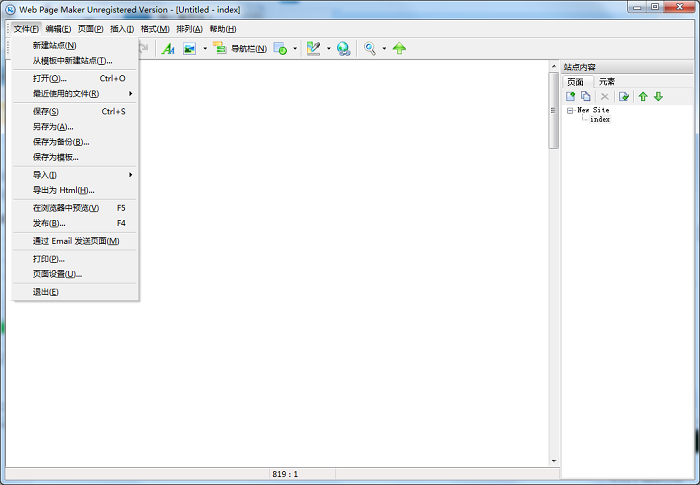700x485 pixels.
Task: Click the page properties icon in site panel
Action: point(624,96)
